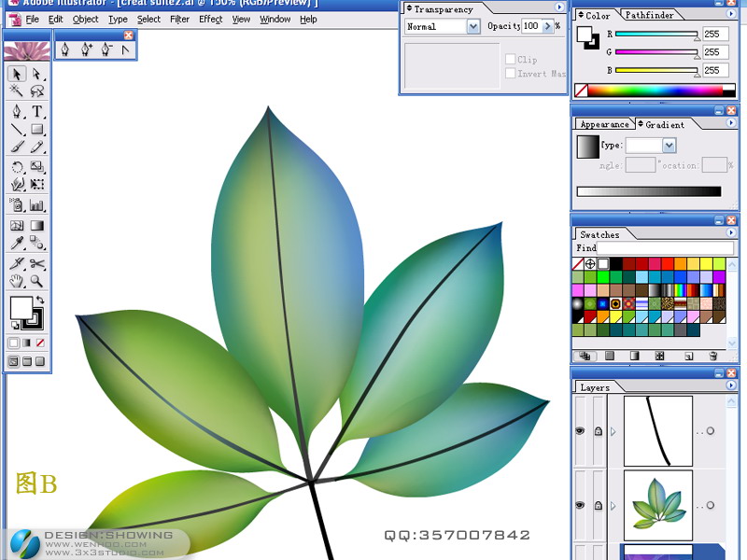Image resolution: width=747 pixels, height=560 pixels.
Task: Select the Free Transform tool
Action: tap(36, 184)
